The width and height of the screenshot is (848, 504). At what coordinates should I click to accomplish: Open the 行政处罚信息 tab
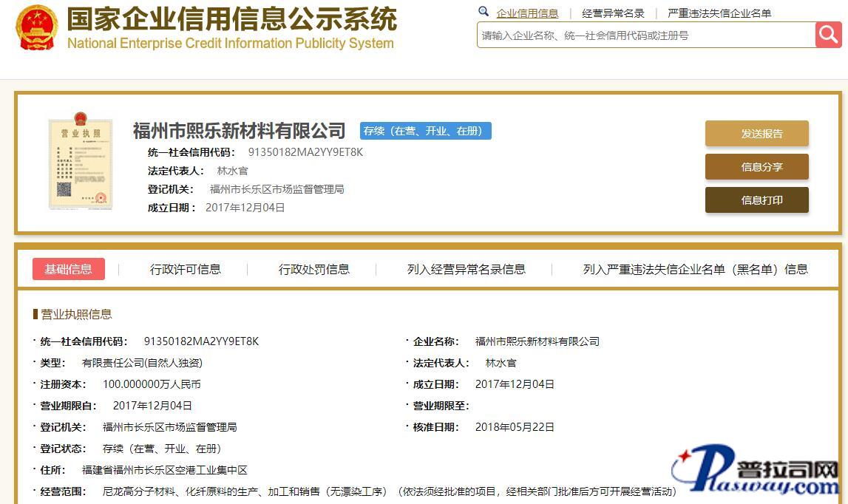[313, 269]
